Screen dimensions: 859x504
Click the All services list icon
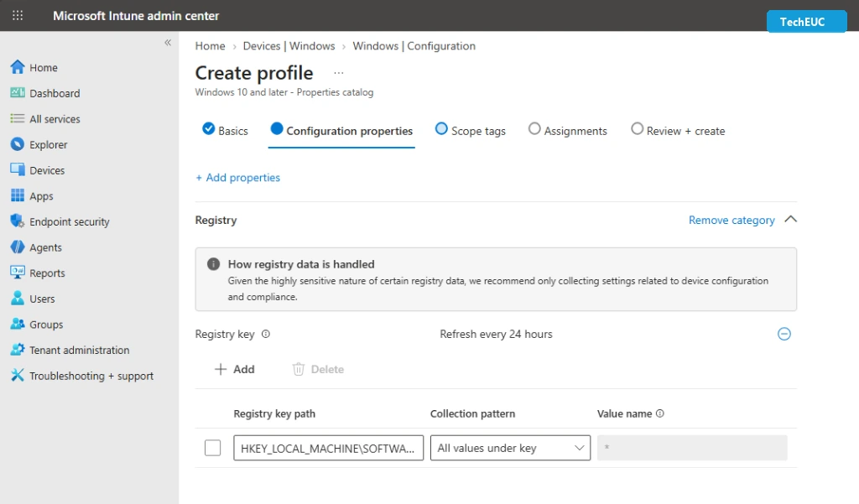coord(18,118)
